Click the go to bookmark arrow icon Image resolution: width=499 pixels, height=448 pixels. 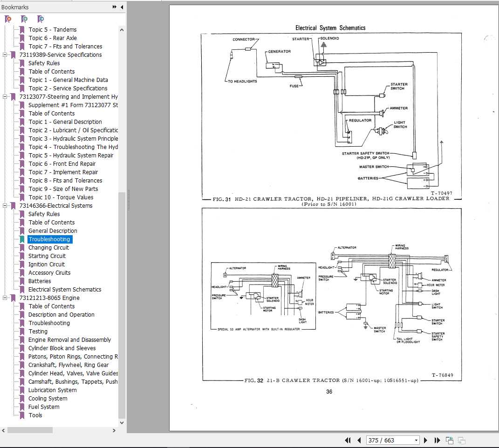pos(41,19)
